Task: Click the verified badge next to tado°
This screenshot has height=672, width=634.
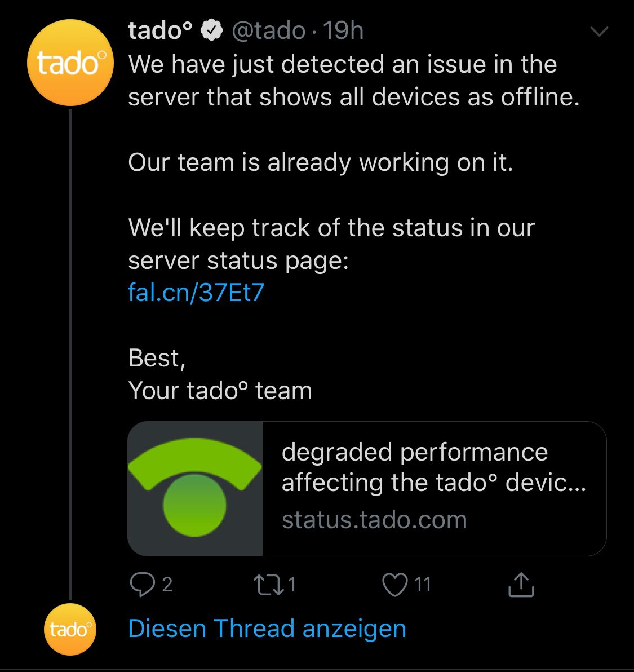Action: coord(212,30)
